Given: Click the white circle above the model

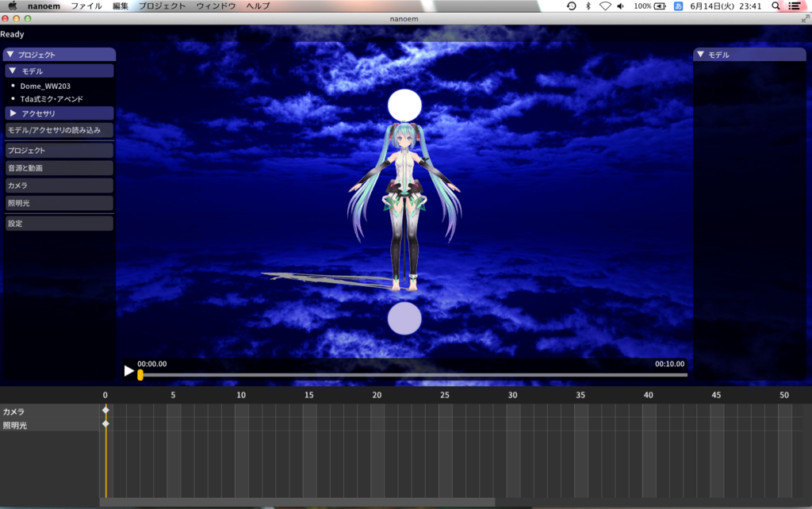Looking at the screenshot, I should (x=404, y=105).
